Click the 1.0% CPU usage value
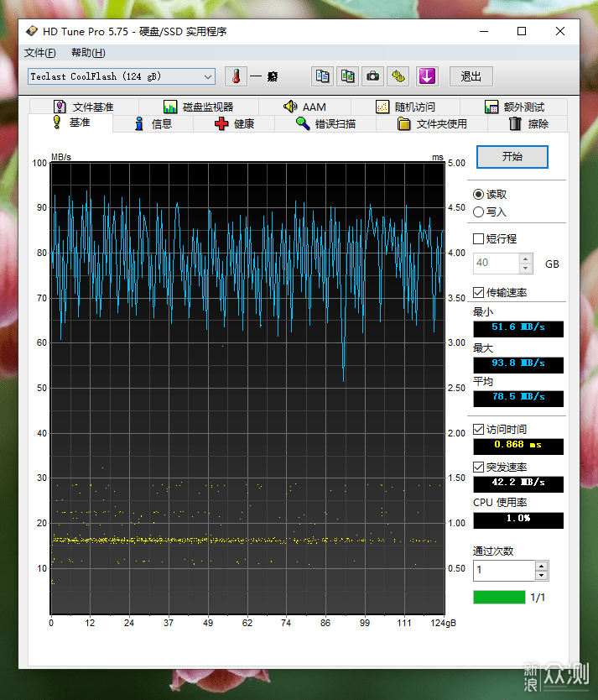Screen dimensions: 598x700 click(518, 520)
